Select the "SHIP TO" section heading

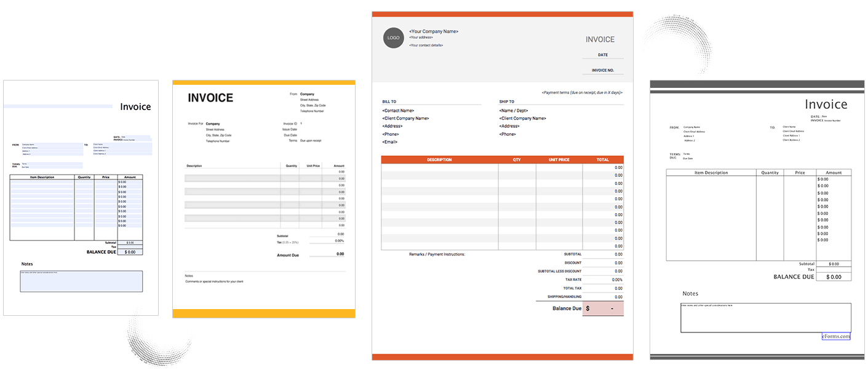(x=507, y=102)
